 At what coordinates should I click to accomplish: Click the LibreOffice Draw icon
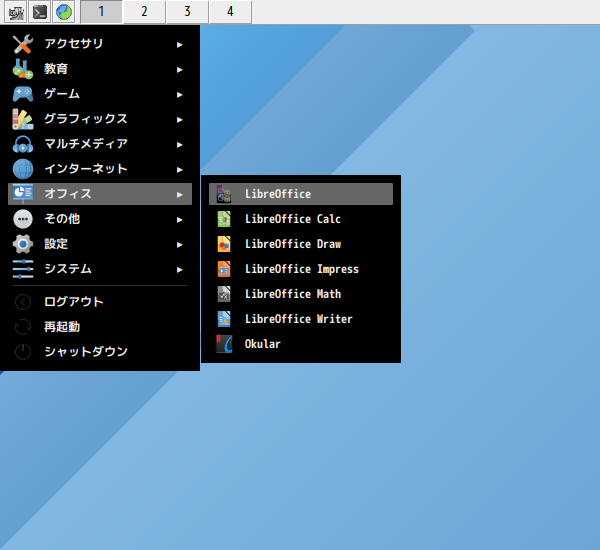(x=224, y=244)
